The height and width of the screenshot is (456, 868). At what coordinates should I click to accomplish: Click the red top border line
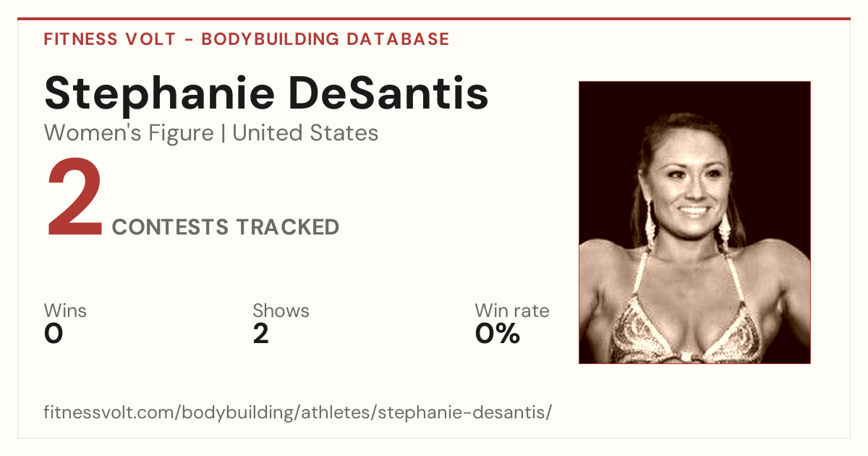point(434,19)
